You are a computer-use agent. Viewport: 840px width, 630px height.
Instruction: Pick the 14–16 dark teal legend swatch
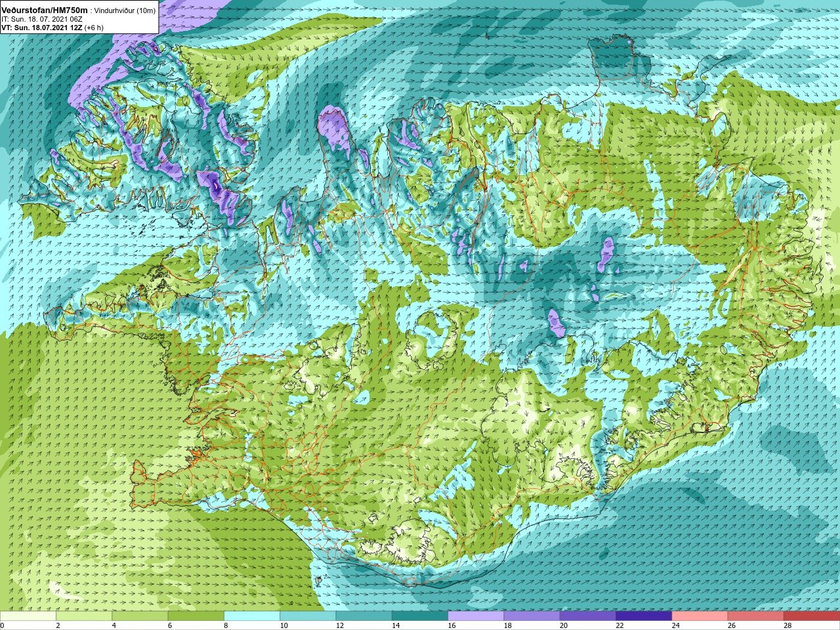(420, 616)
